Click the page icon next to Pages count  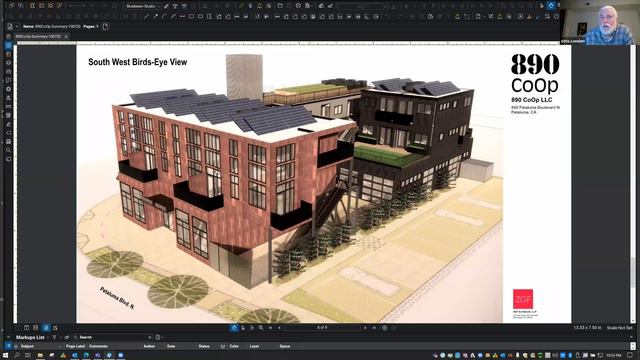[105, 27]
